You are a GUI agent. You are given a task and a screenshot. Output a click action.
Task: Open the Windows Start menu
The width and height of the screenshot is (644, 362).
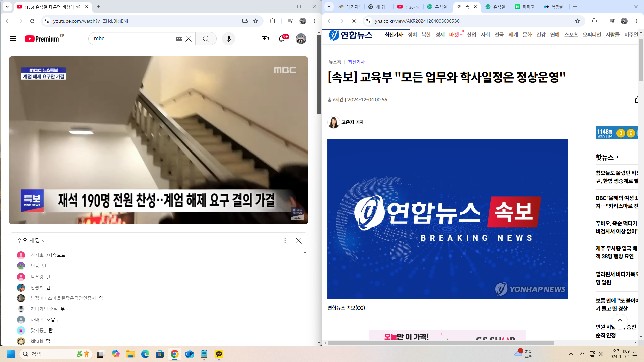pyautogui.click(x=11, y=354)
